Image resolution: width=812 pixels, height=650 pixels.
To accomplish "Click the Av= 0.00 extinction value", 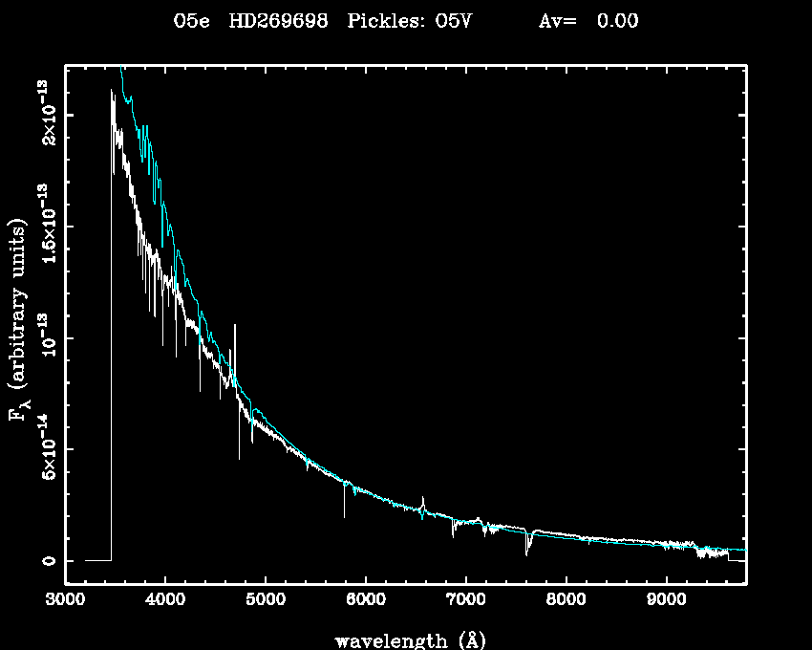I will coord(588,21).
